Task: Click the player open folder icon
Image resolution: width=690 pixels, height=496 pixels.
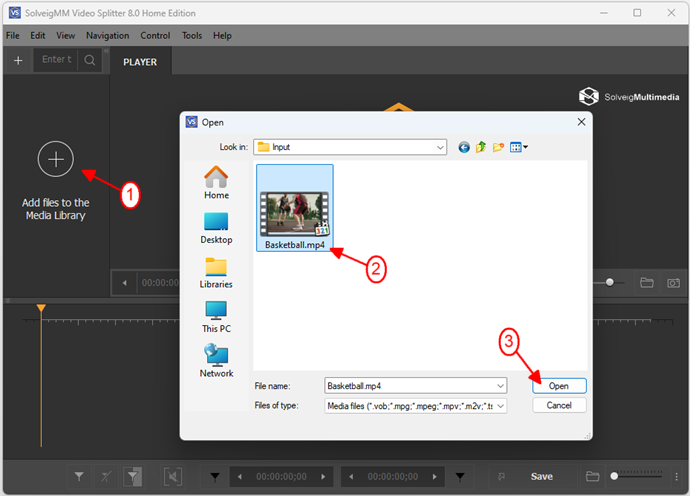Action: 646,282
